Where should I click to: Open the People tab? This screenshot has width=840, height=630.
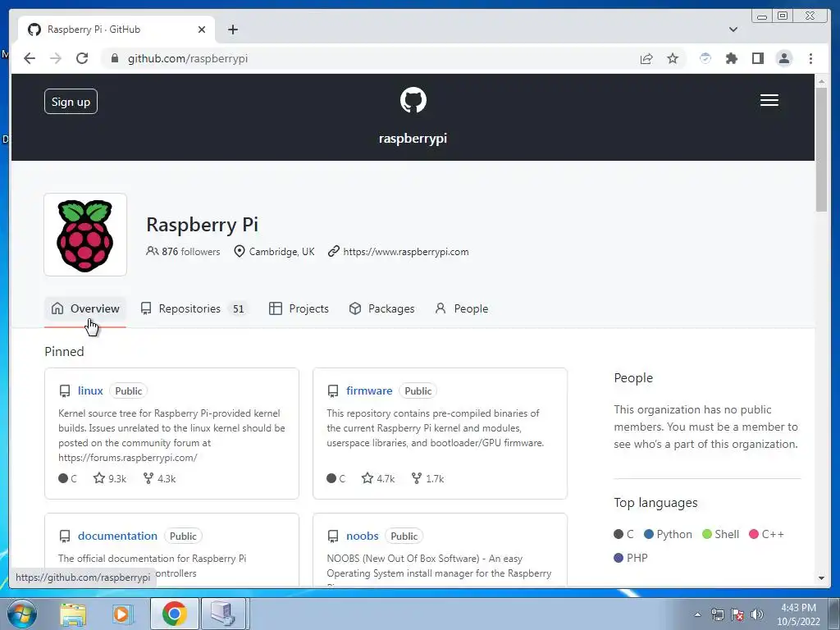pyautogui.click(x=462, y=308)
